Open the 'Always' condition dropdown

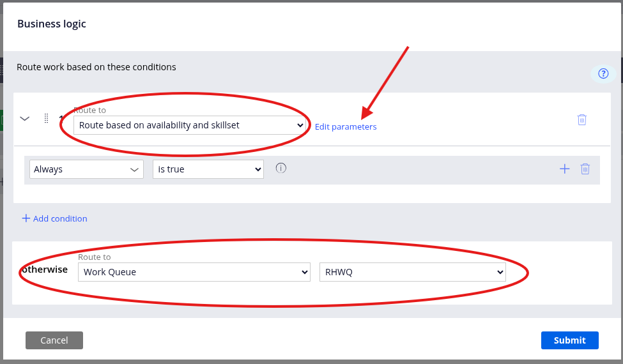pos(86,169)
